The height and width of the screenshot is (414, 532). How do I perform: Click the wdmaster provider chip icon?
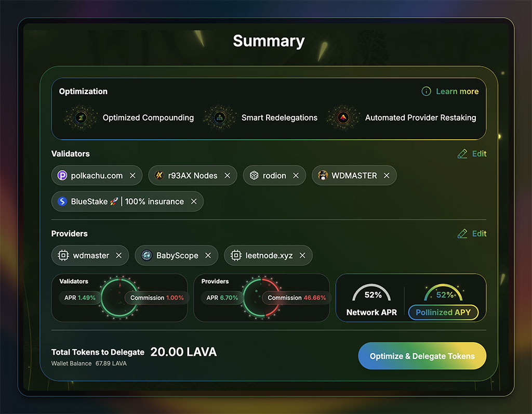(63, 255)
